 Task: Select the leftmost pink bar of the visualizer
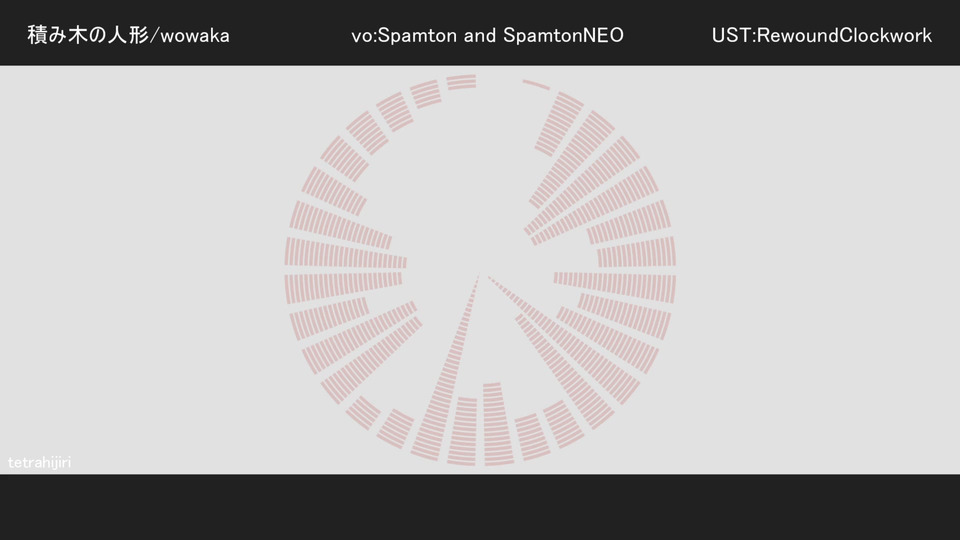point(343,289)
